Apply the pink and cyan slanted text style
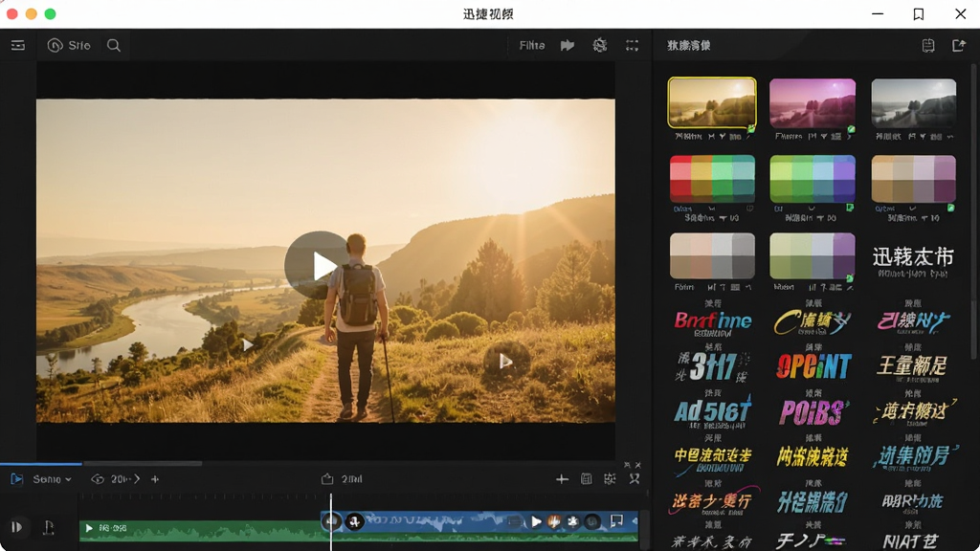The height and width of the screenshot is (551, 980). [913, 322]
